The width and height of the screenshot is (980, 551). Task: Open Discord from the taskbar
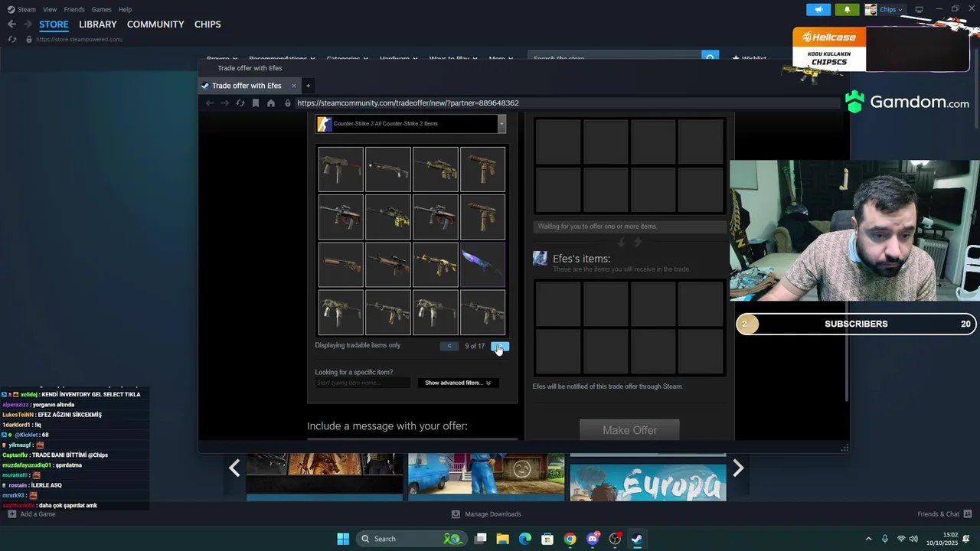[x=593, y=539]
